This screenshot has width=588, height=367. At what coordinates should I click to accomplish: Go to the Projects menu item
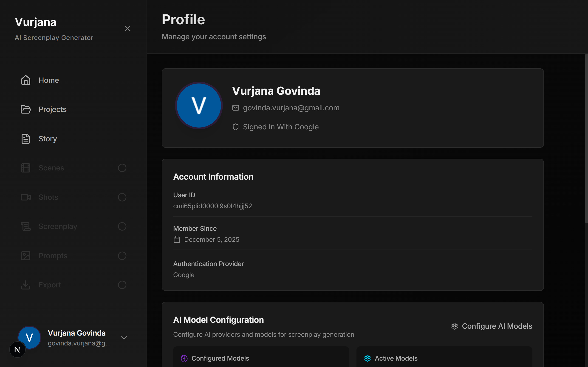point(52,109)
